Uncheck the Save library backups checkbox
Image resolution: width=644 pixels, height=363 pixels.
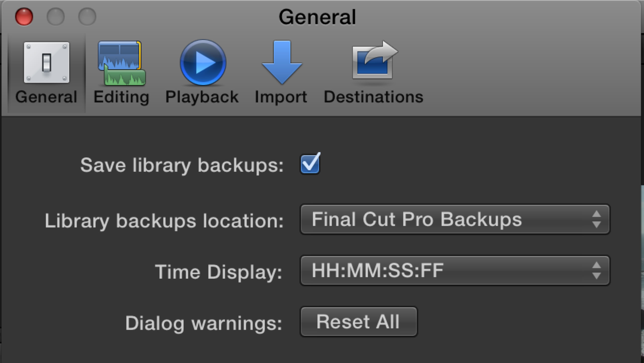click(x=310, y=164)
